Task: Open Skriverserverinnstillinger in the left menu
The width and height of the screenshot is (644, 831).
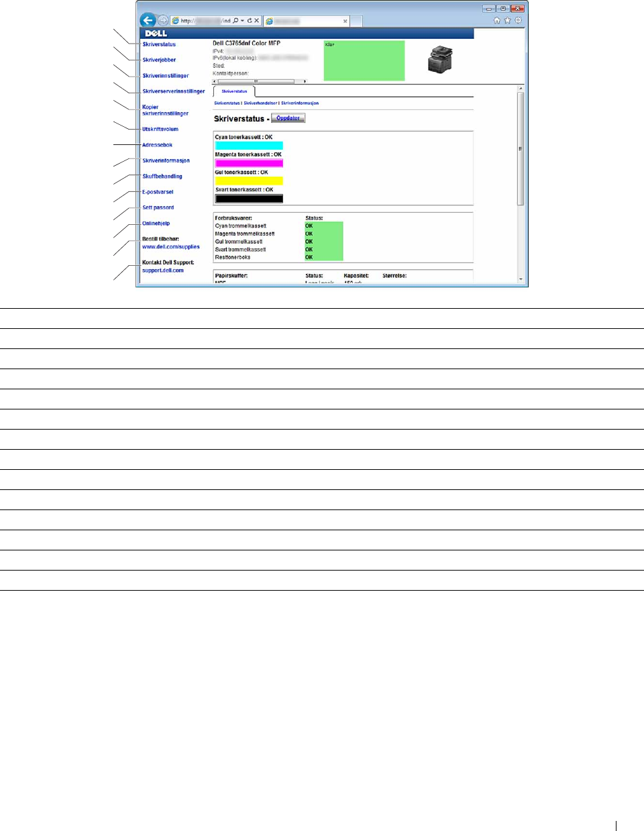Action: coord(174,91)
